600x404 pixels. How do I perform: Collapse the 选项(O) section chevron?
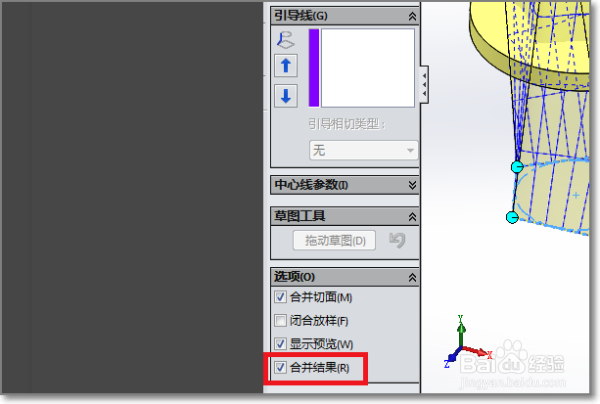[412, 277]
